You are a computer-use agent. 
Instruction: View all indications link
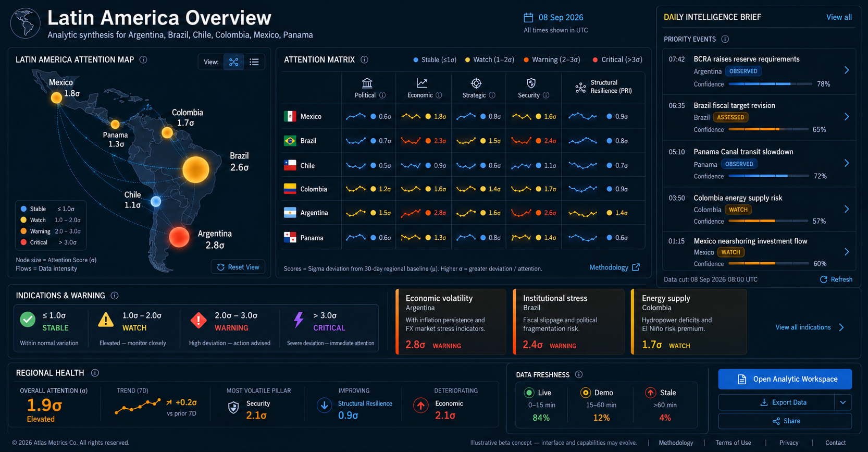pos(810,327)
